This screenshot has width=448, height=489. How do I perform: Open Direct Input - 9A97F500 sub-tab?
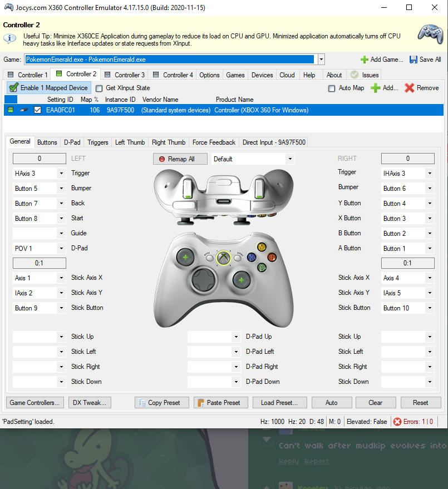pyautogui.click(x=274, y=142)
